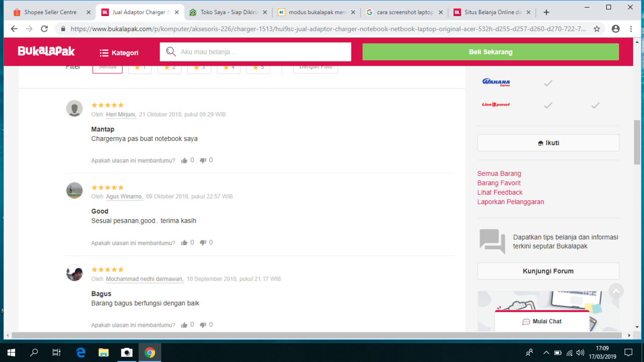The image size is (644, 362).
Task: Filter reviews by 5 stars
Action: click(x=258, y=67)
